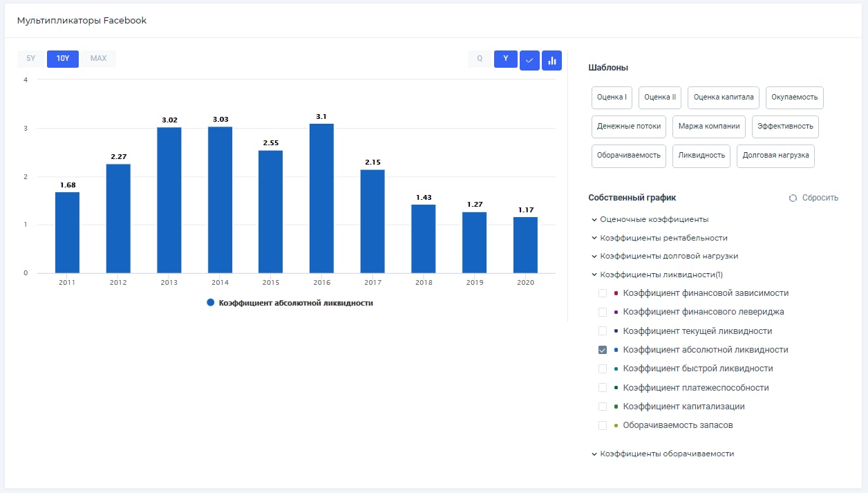Click the 2014 bar labeled 3.03
The height and width of the screenshot is (493, 868).
point(220,200)
